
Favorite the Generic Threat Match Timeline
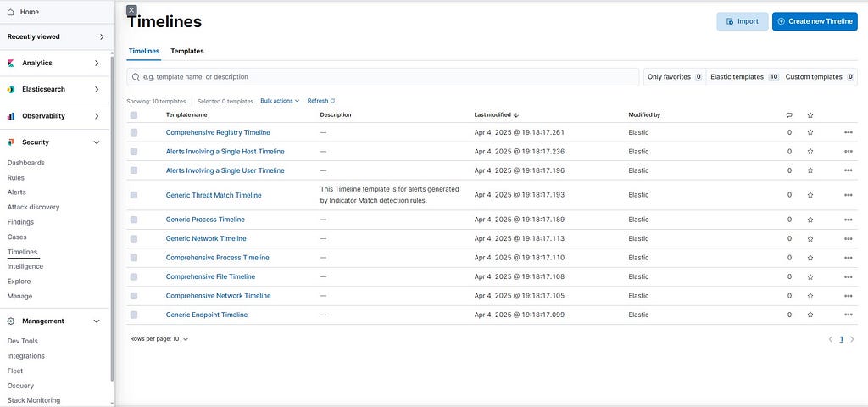pos(810,195)
